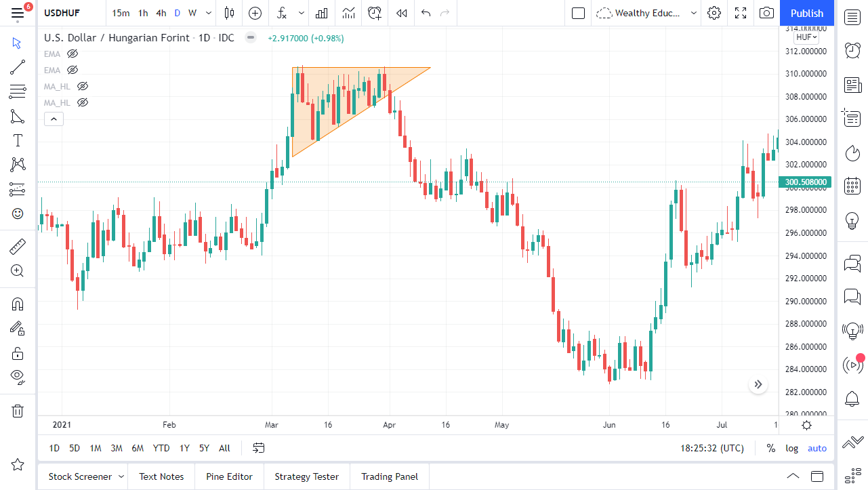
Task: Toggle auto scale
Action: [x=817, y=448]
